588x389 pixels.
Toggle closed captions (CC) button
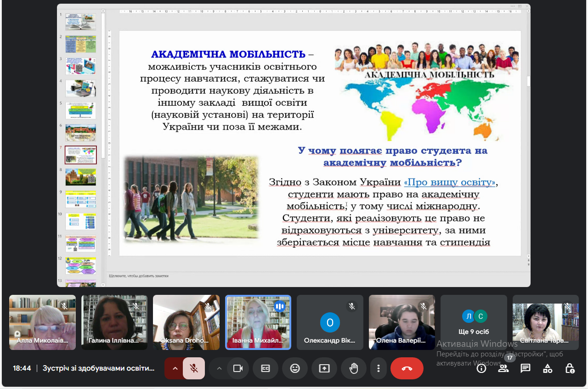[266, 368]
